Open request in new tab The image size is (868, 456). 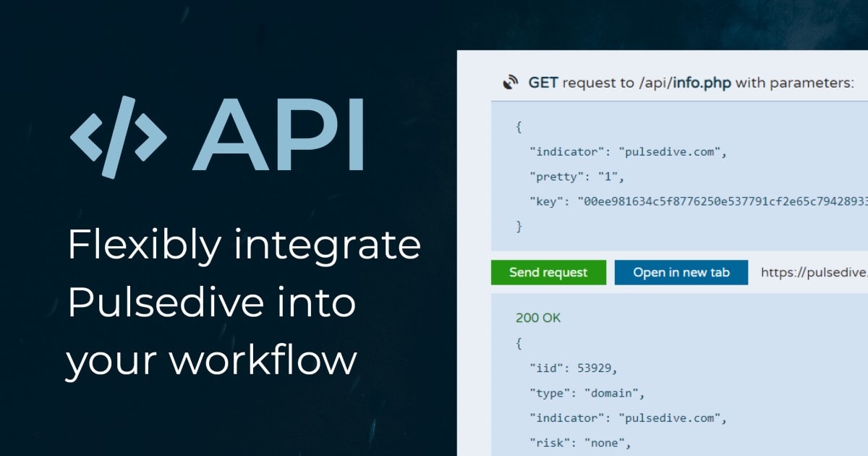click(x=681, y=272)
